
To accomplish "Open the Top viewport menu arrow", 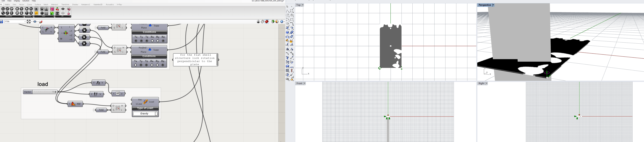I will 303,5.
